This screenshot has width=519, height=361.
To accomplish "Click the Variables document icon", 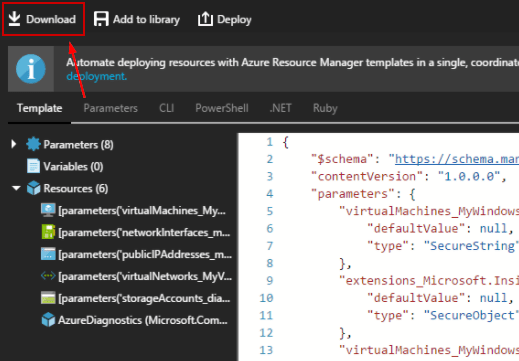I will 33,166.
